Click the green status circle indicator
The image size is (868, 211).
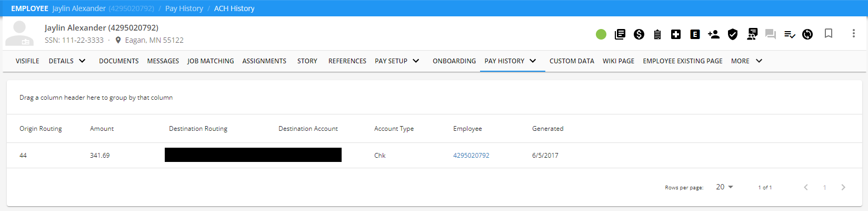click(601, 34)
